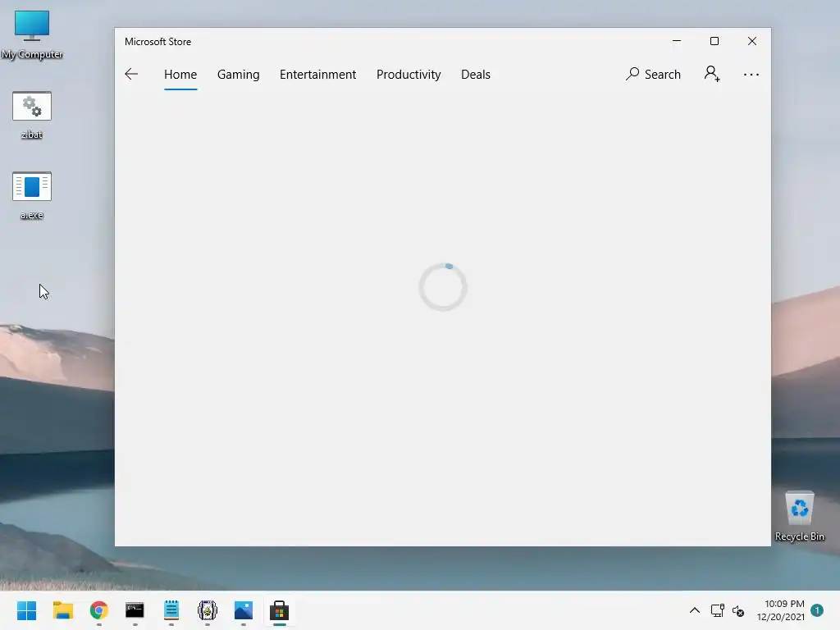
Task: View the Deals tab
Action: [476, 75]
